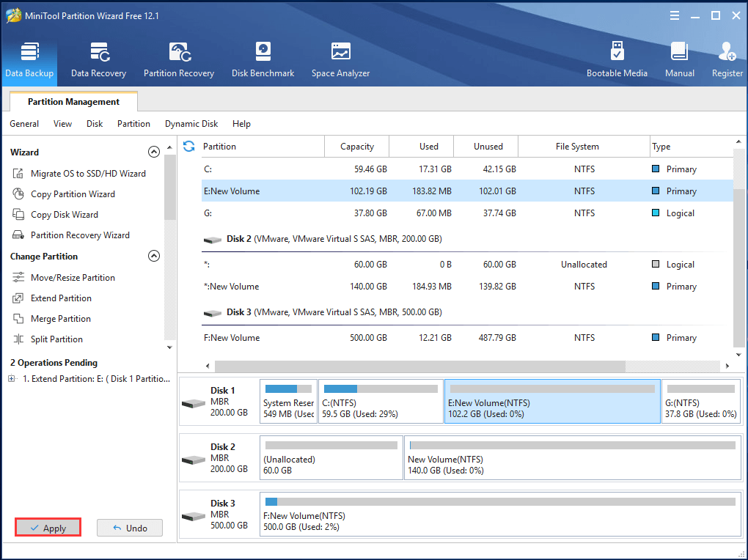Open the Disk menu
Screen dimensions: 748x560
click(x=95, y=124)
